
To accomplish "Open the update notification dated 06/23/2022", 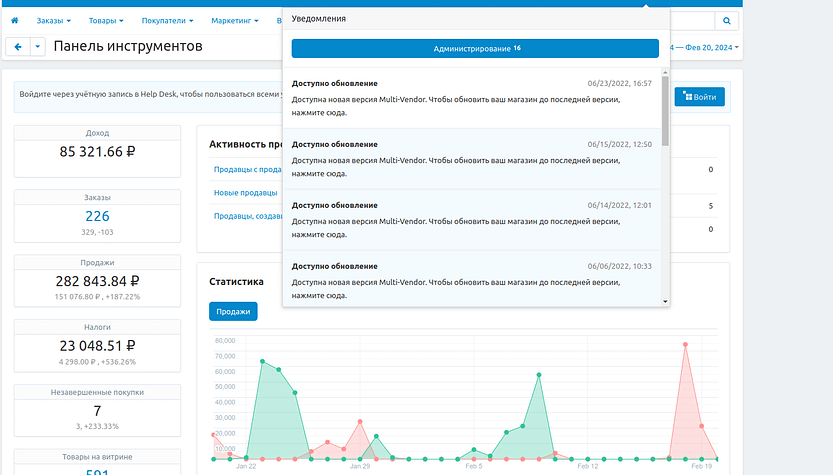I will click(x=471, y=98).
